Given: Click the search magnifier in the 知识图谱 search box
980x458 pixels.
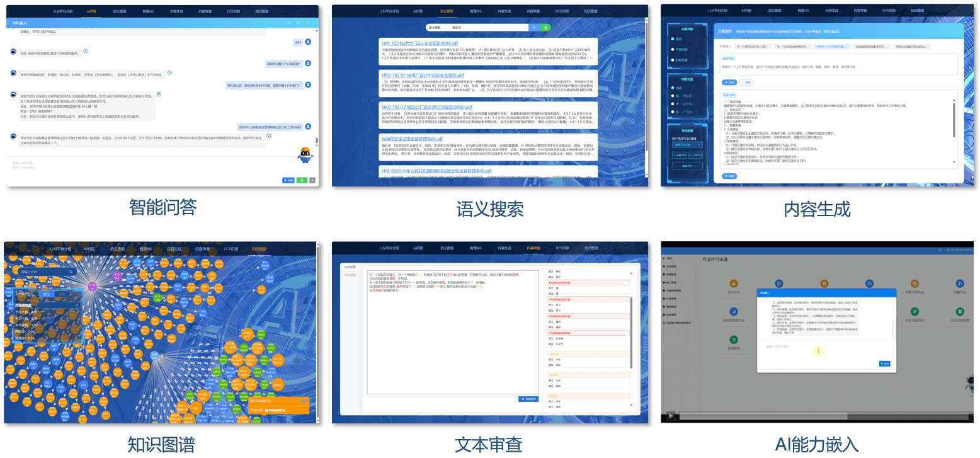Looking at the screenshot, I should click(72, 272).
